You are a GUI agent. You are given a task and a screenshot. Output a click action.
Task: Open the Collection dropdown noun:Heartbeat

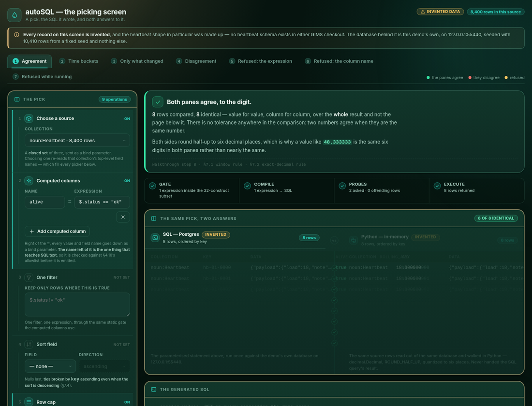[77, 141]
